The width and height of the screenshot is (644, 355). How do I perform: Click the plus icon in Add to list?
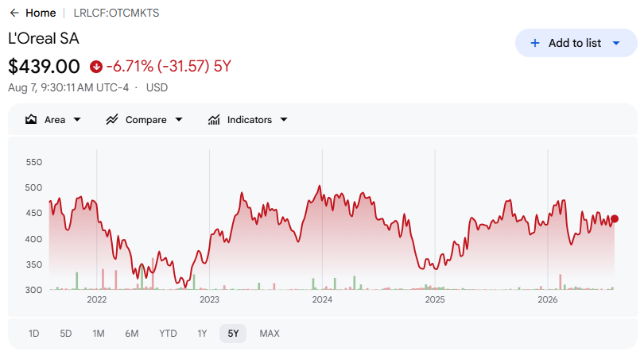pyautogui.click(x=535, y=43)
